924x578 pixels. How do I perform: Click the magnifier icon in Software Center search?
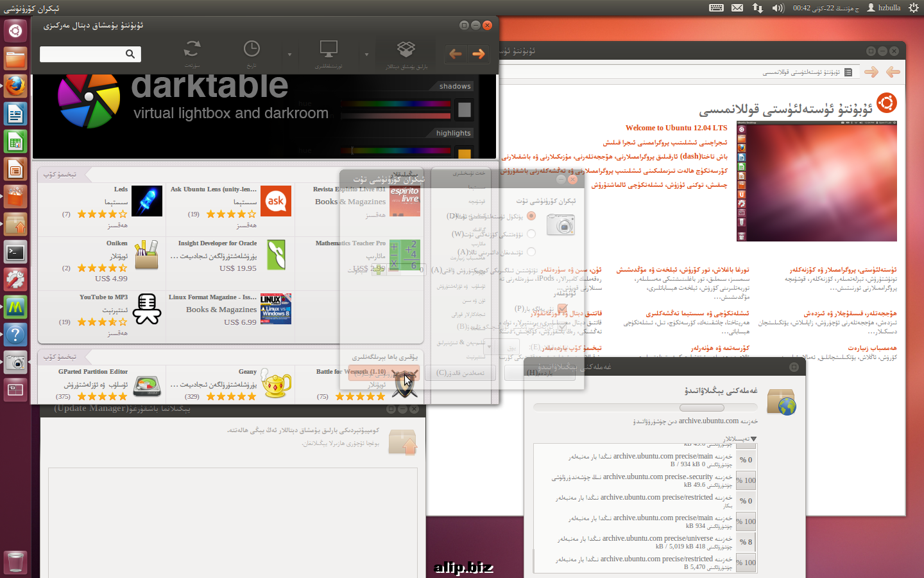pos(130,54)
